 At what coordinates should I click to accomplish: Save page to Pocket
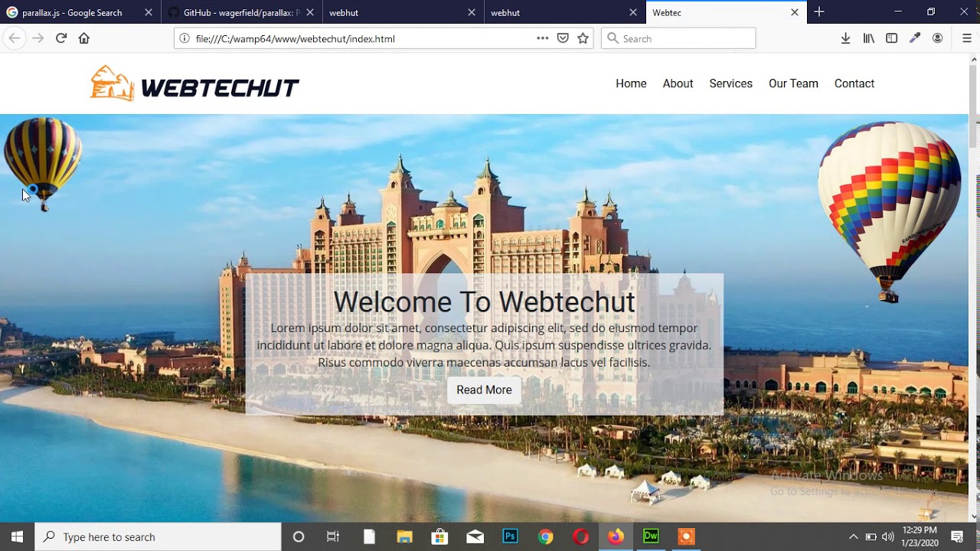563,38
